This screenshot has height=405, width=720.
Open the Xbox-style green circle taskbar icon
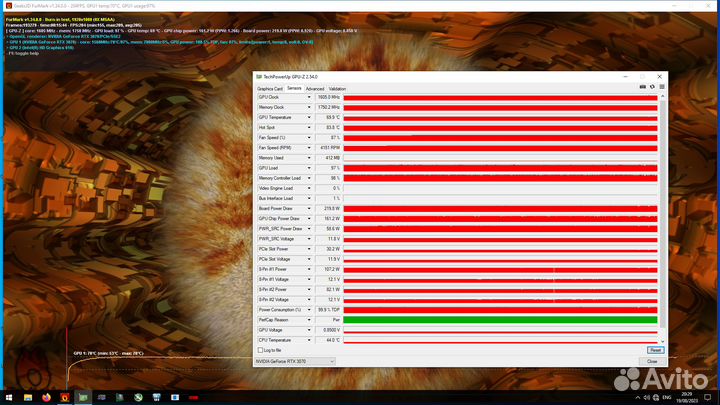[138, 397]
